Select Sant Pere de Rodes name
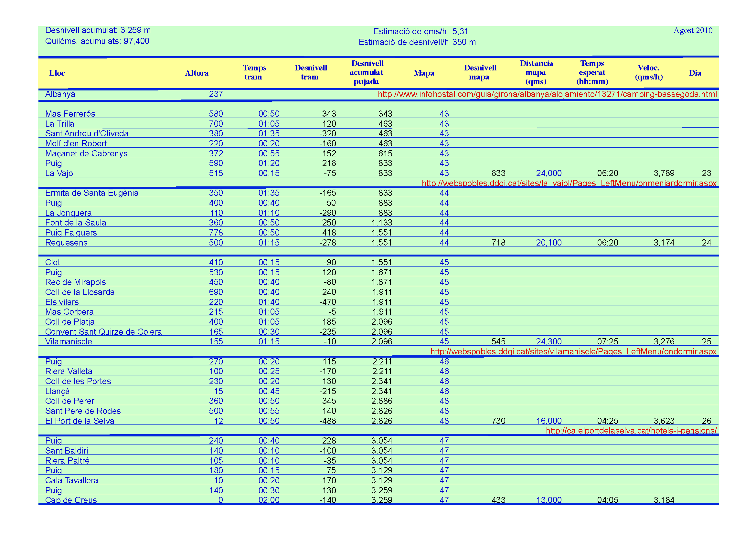 (x=83, y=411)
